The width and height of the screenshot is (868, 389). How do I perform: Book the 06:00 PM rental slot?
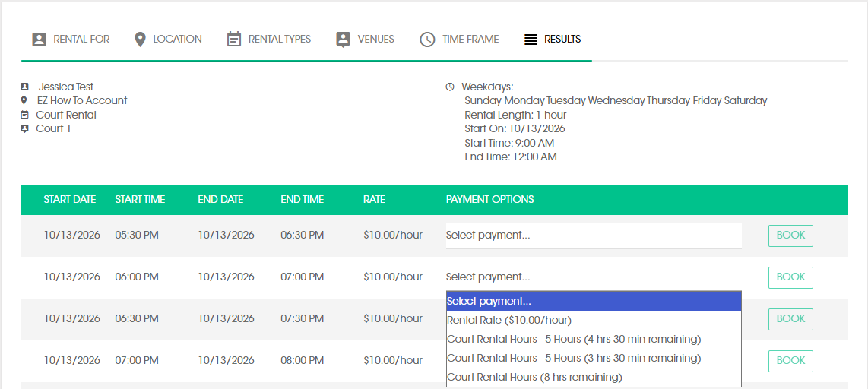pyautogui.click(x=790, y=277)
